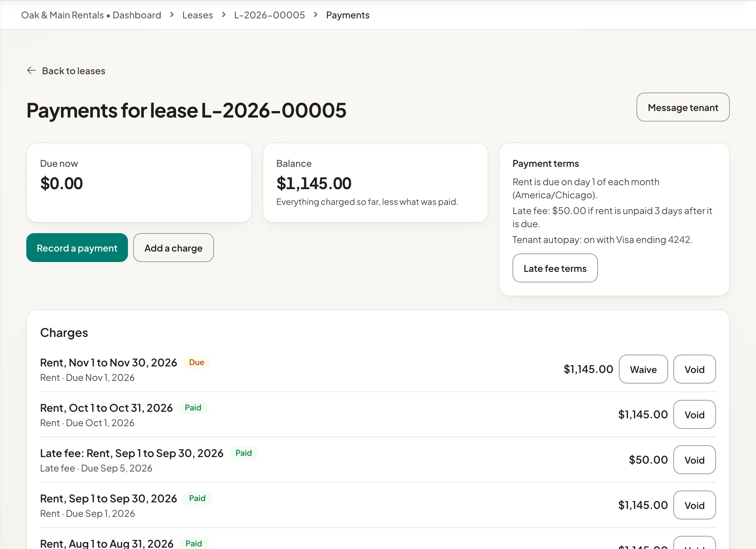756x549 pixels.
Task: Click 'Rent, Nov 1 to Nov 30, 2026' title
Action: [x=109, y=362]
